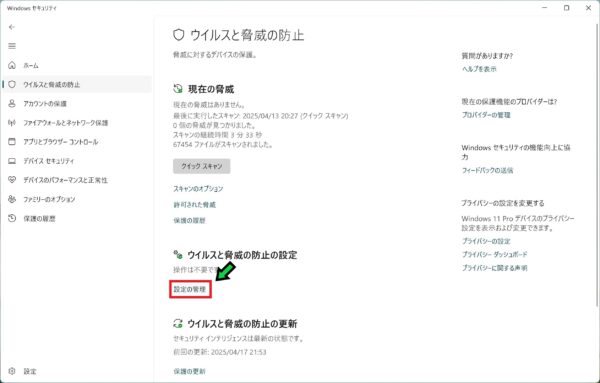Click the 設定の管理 link
Image resolution: width=600 pixels, height=383 pixels.
[x=190, y=289]
